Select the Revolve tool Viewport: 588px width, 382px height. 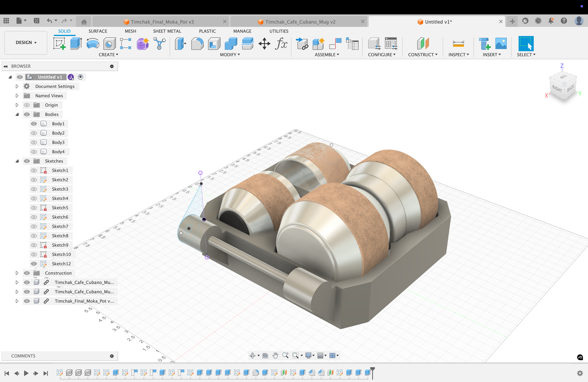click(x=93, y=44)
